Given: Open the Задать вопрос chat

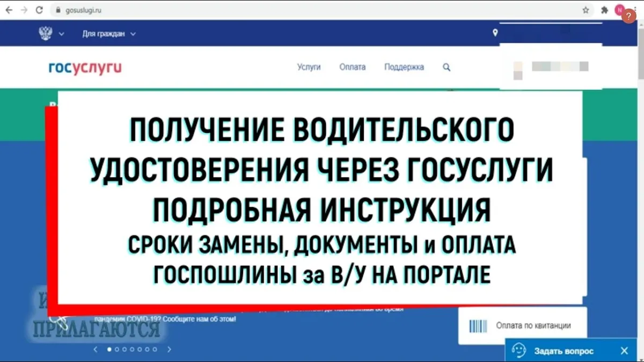Looking at the screenshot, I should [x=563, y=351].
